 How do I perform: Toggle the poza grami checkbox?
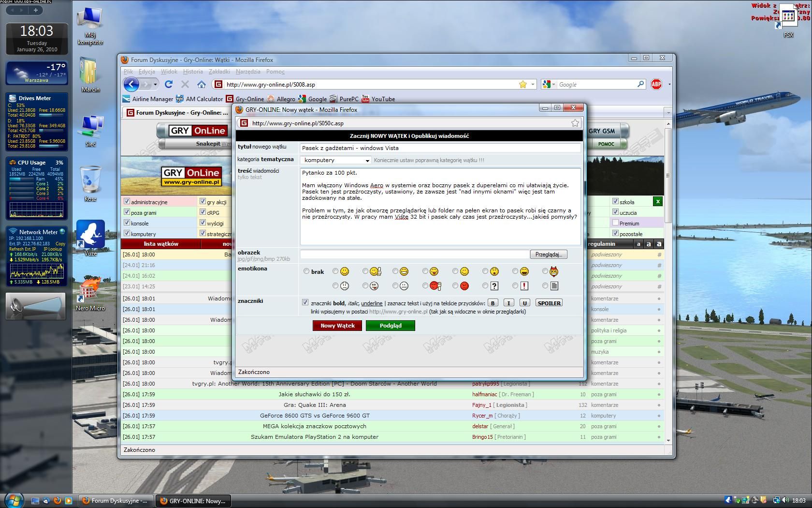127,212
